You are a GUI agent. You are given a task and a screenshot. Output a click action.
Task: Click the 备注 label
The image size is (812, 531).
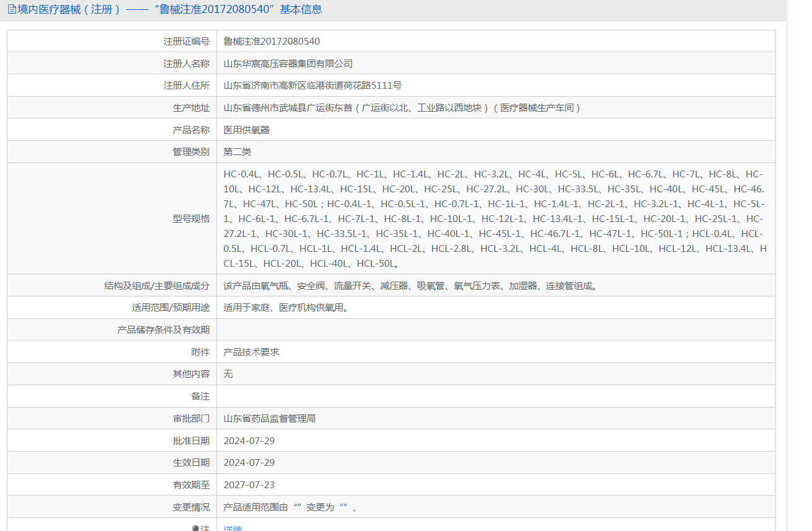point(200,396)
